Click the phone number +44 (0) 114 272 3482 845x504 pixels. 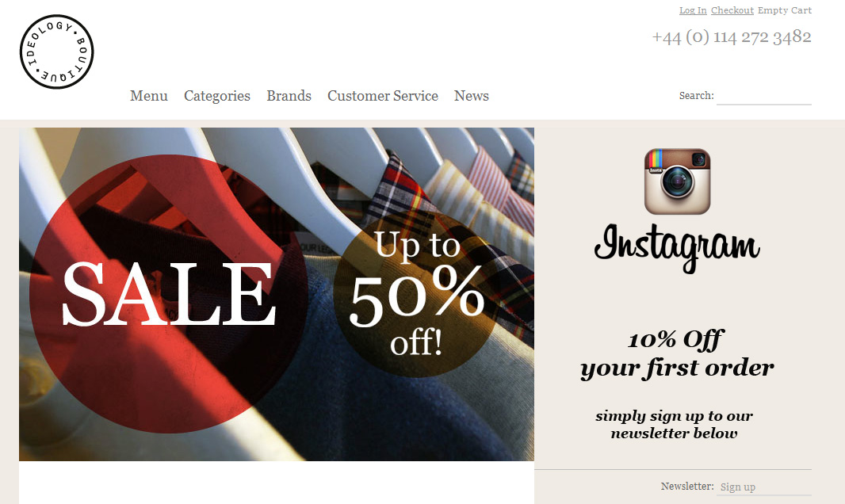click(x=732, y=36)
